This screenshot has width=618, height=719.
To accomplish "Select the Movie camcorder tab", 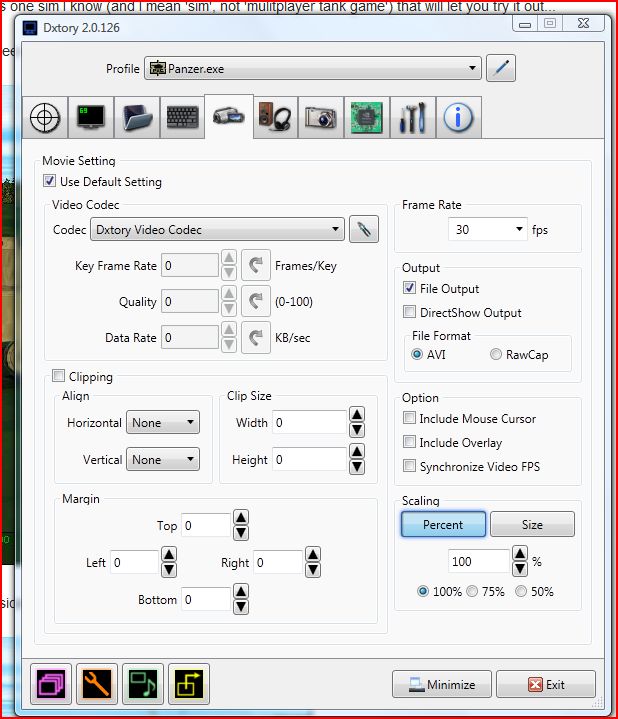I will 229,116.
